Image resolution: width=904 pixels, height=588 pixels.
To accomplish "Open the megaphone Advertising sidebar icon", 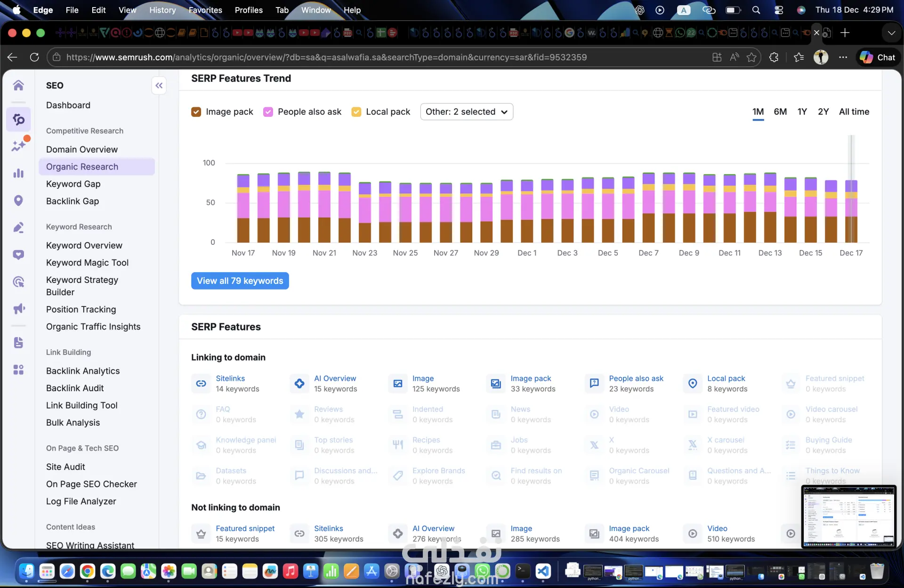I will (x=18, y=309).
